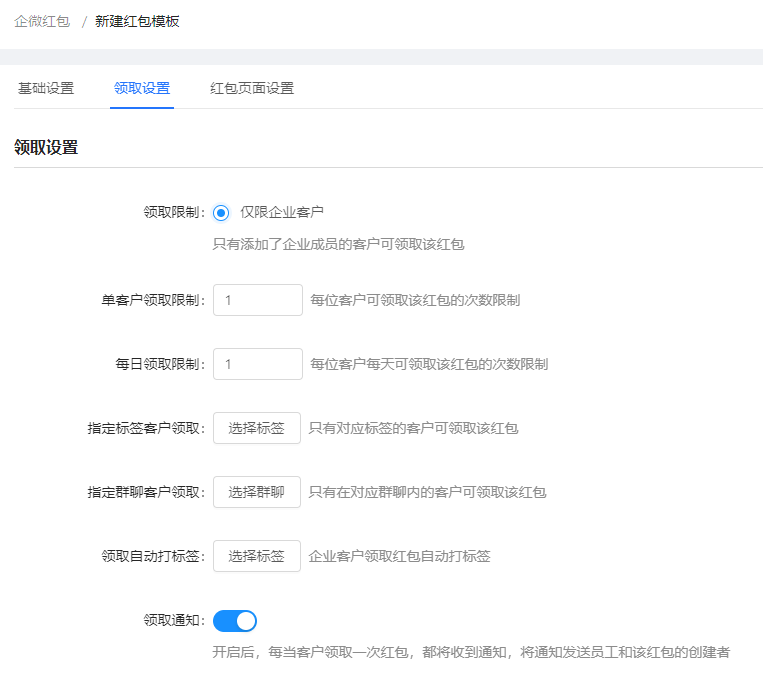
Task: Select the 仅限企业客户 radio option
Action: (x=221, y=213)
